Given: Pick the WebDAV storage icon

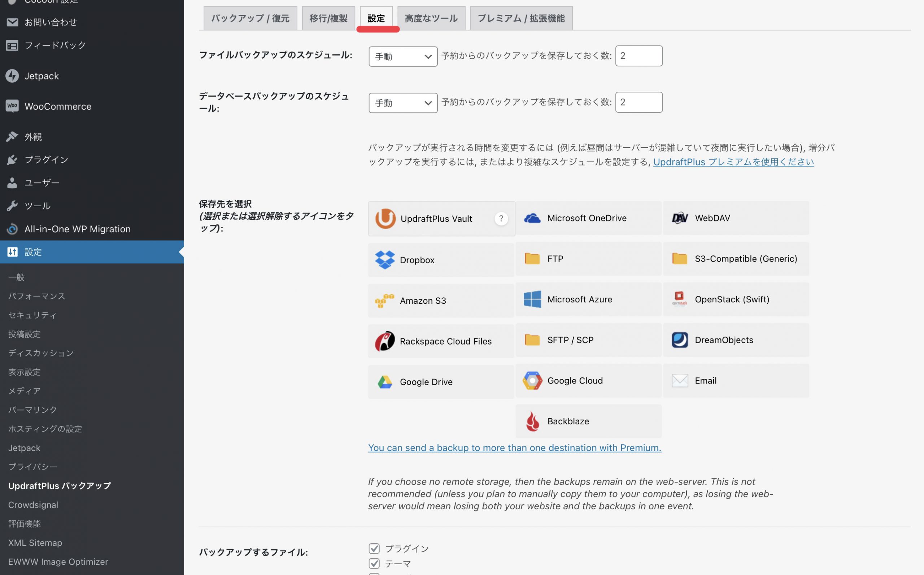Looking at the screenshot, I should point(680,218).
